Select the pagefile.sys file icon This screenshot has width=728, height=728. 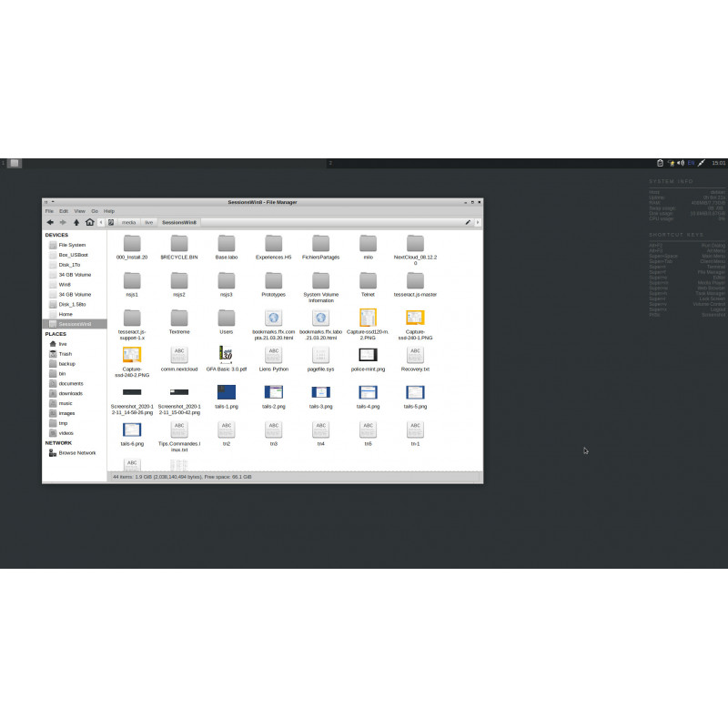tap(319, 357)
